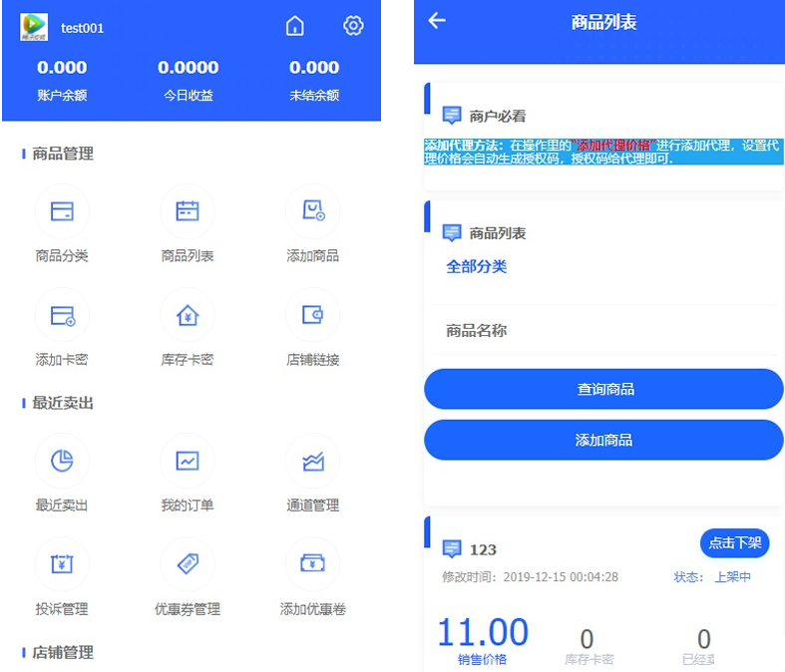Click the test001 avatar logo

pyautogui.click(x=34, y=27)
